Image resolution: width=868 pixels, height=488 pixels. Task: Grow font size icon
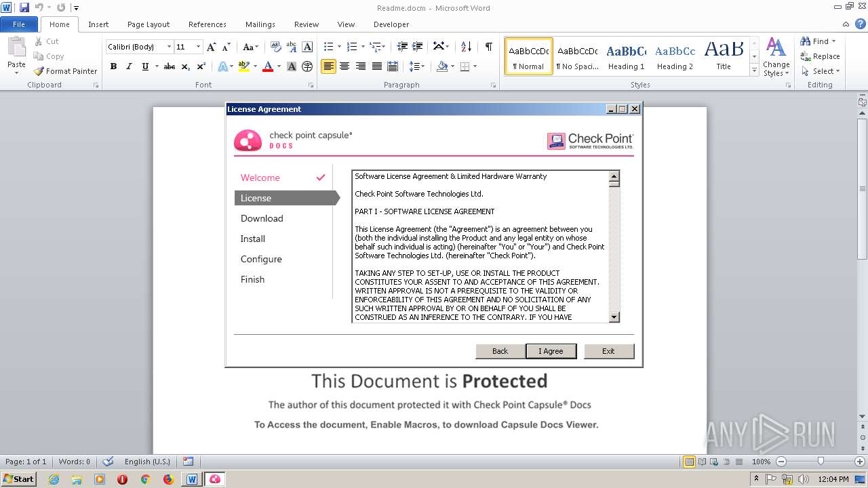(212, 47)
